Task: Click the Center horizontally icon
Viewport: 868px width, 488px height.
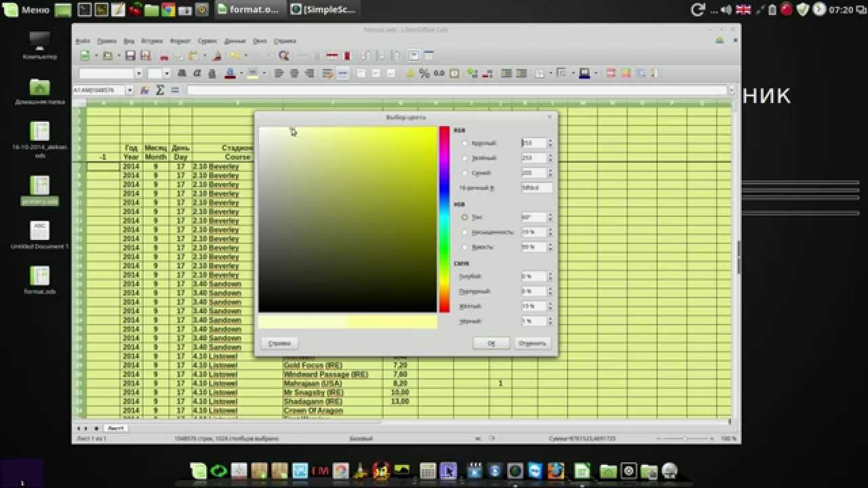Action: (x=294, y=73)
